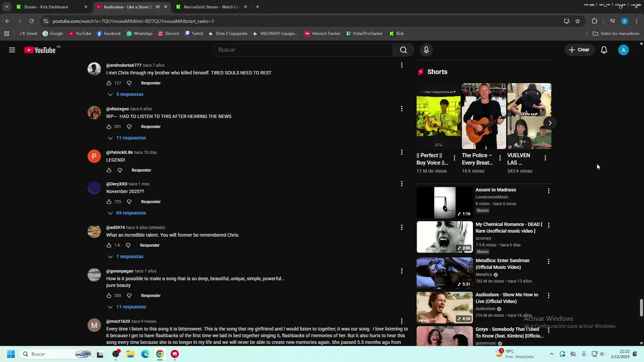Viewport: 644px width, 362px height.
Task: Open the Apps grid bookmark icon
Action: [x=7, y=34]
